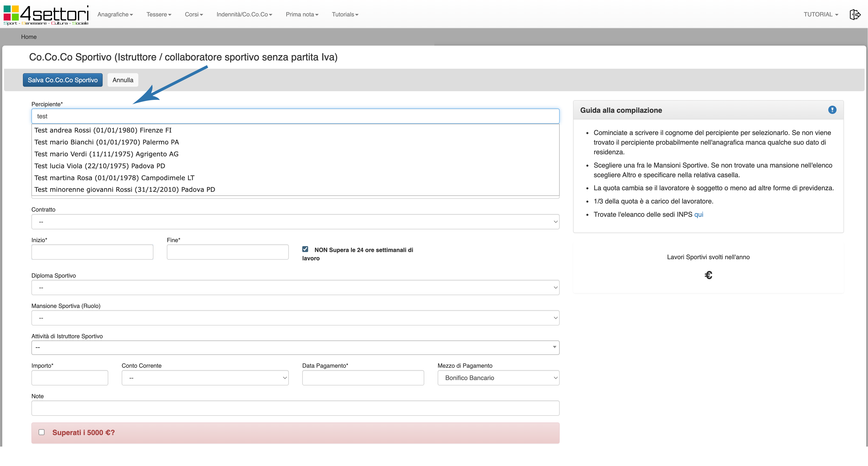Open Mezzo di Pagamento Bonifico Bancario dropdown
868x466 pixels.
[498, 378]
